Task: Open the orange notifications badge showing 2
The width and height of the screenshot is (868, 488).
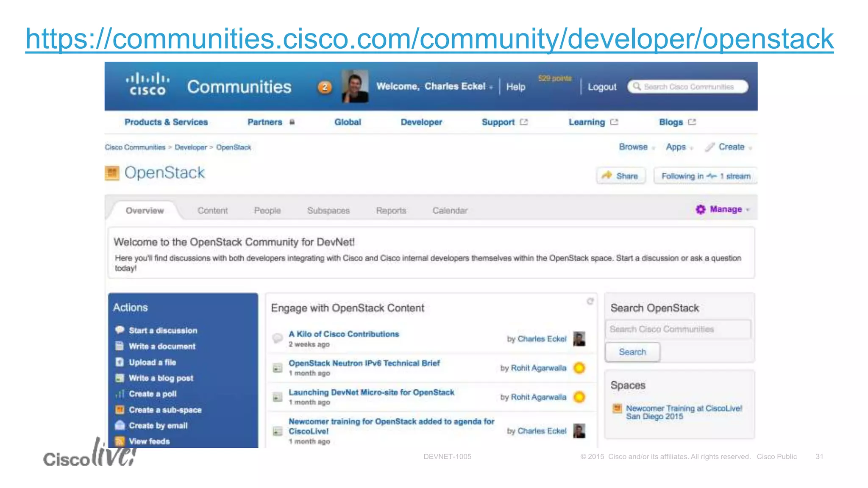Action: click(x=325, y=87)
